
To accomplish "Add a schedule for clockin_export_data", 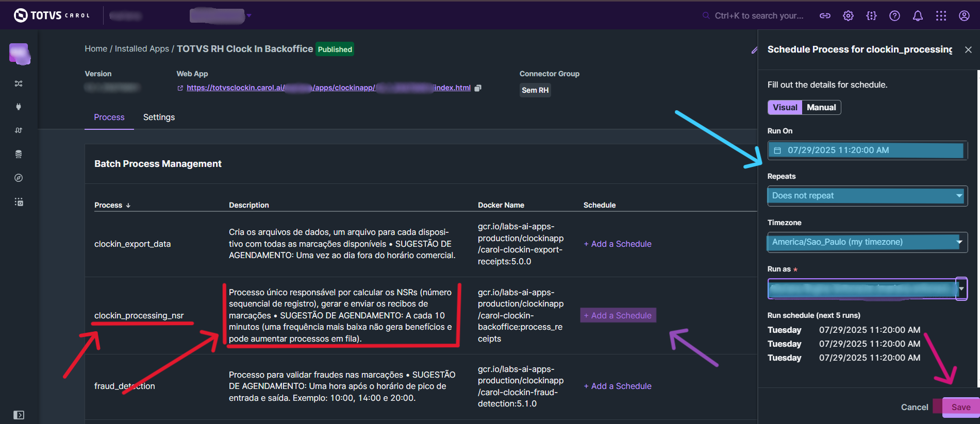I will pos(618,244).
